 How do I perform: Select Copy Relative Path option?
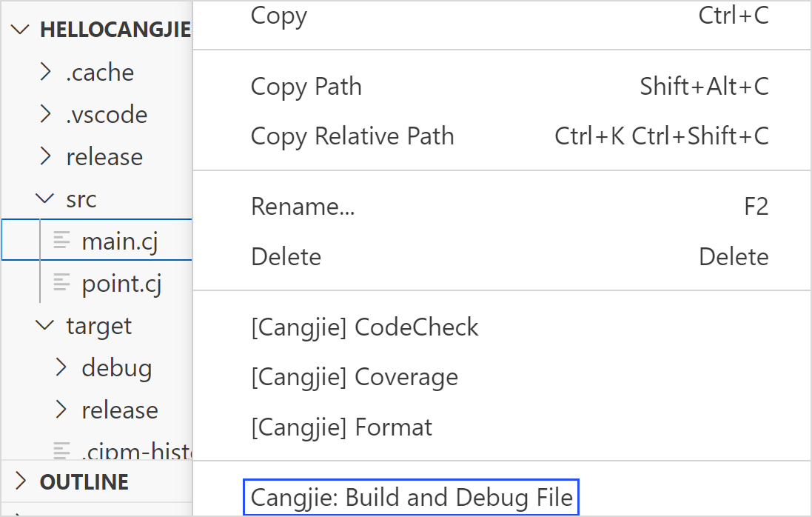coord(352,136)
